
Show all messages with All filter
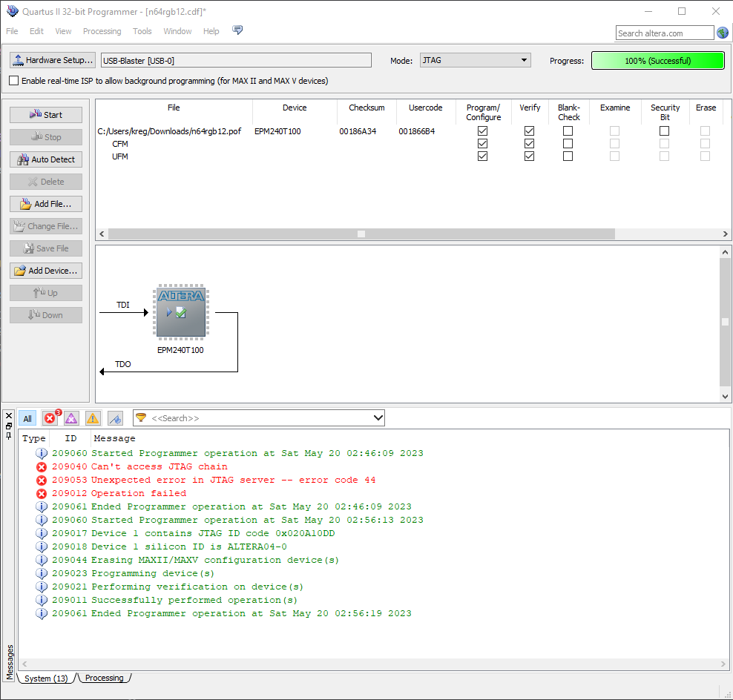click(27, 418)
